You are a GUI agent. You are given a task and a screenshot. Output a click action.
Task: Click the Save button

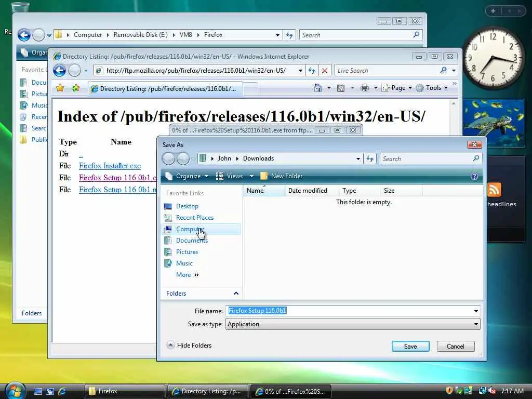tap(410, 347)
